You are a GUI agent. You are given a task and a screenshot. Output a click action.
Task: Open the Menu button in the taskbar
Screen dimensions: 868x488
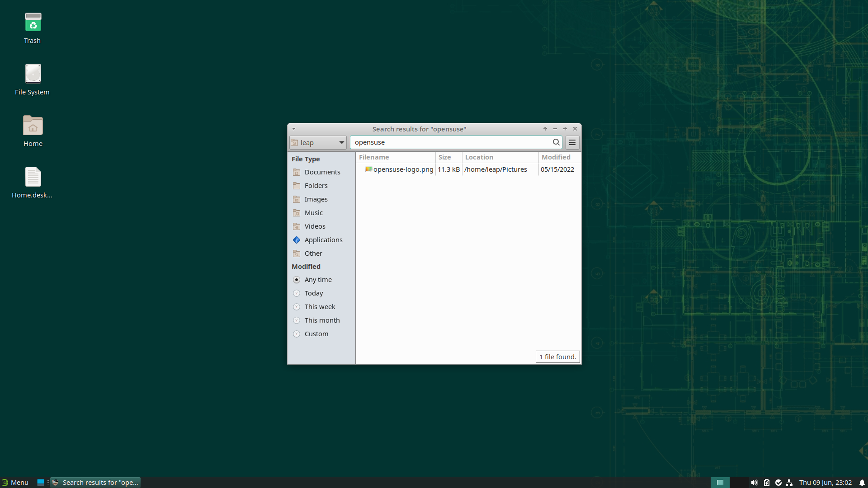click(15, 483)
